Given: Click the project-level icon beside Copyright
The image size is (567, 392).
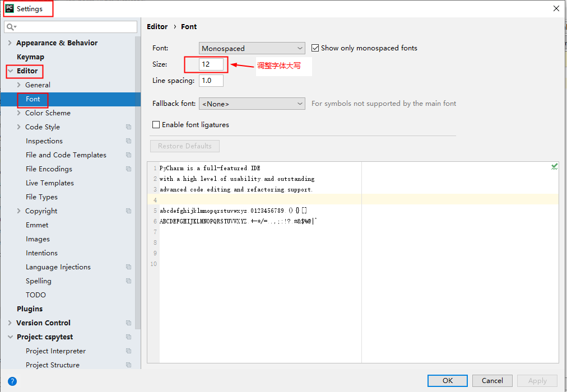Looking at the screenshot, I should [128, 211].
